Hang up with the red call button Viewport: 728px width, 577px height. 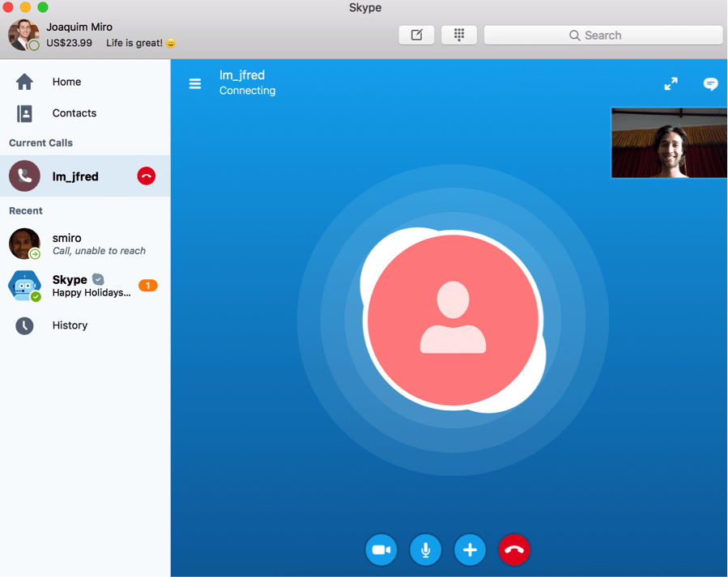[x=514, y=550]
